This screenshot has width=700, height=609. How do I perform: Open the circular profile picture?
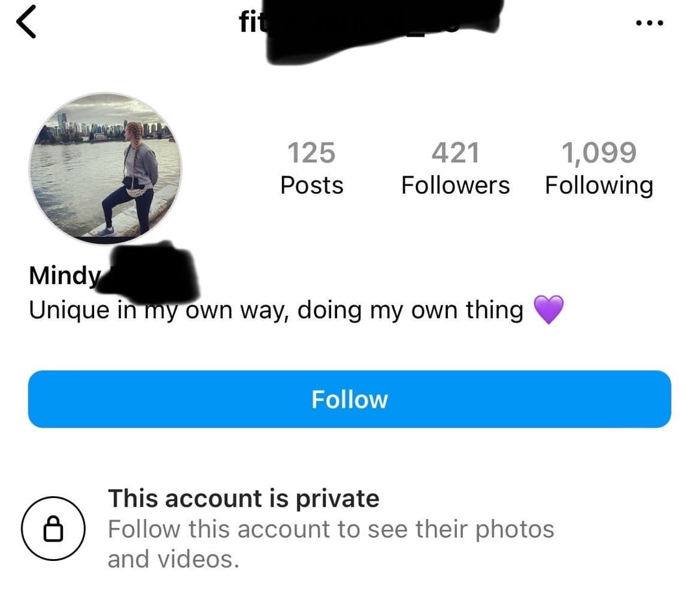(105, 169)
